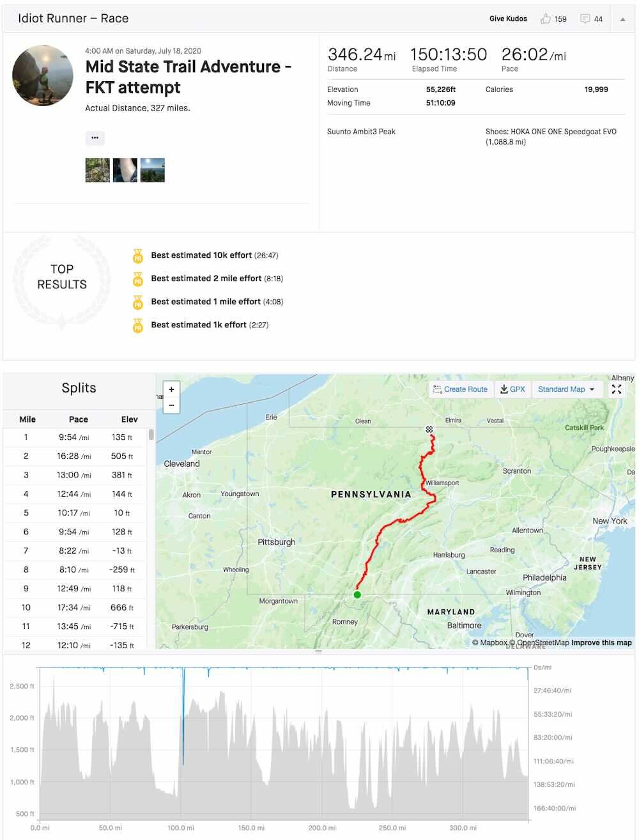Open the sunny sky photo thumbnail

coord(153,170)
